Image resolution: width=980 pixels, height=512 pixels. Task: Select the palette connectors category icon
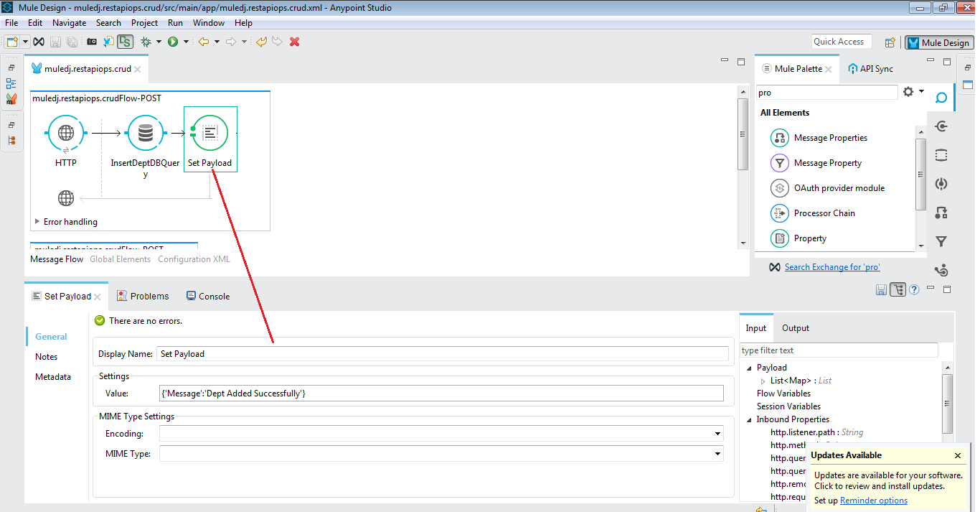[x=941, y=126]
